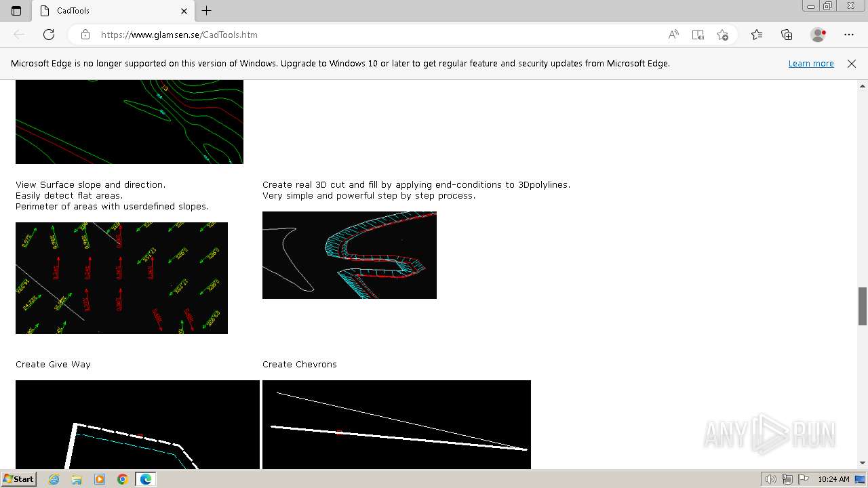Select the CadTools browser tab

coord(113,11)
